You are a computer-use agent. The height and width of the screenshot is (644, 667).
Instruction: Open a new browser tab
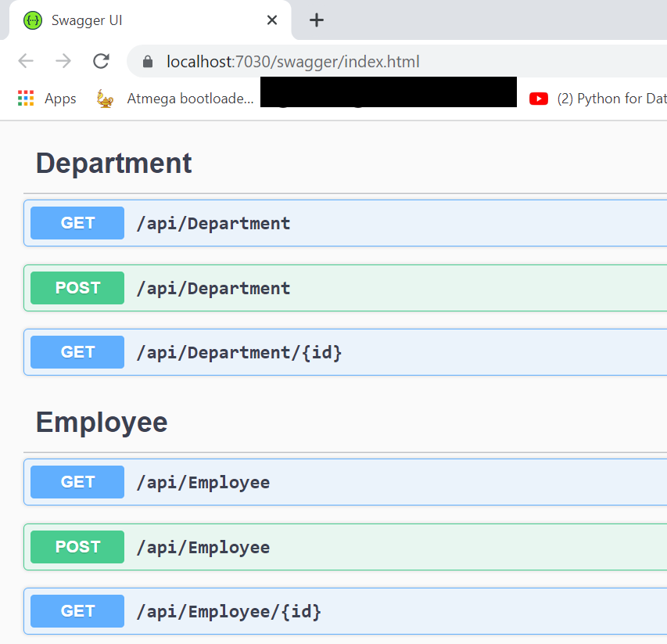(316, 20)
